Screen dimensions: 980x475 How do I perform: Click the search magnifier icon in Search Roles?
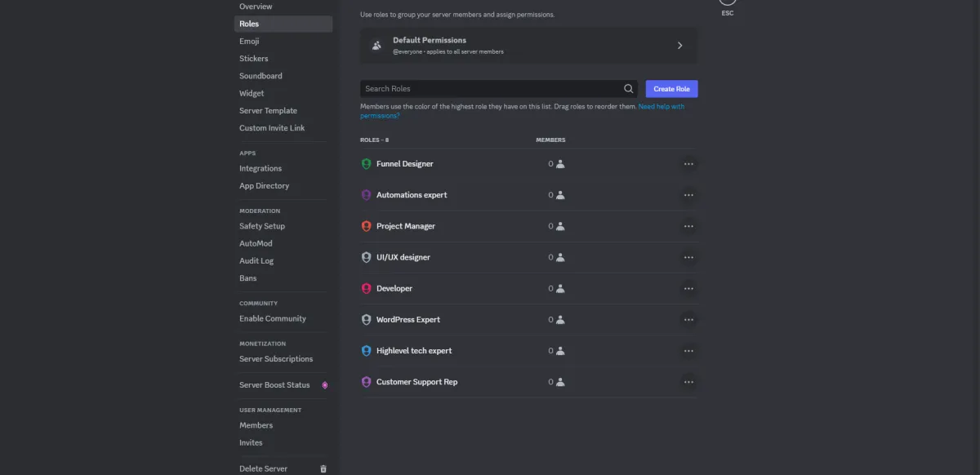click(629, 89)
